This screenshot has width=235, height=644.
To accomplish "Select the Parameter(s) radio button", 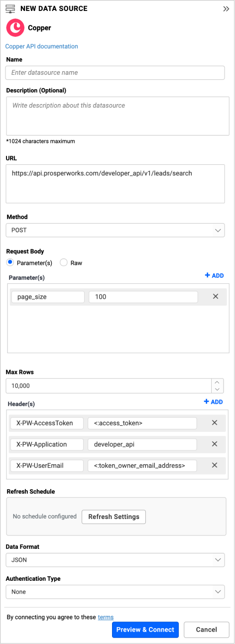I will pos(10,262).
